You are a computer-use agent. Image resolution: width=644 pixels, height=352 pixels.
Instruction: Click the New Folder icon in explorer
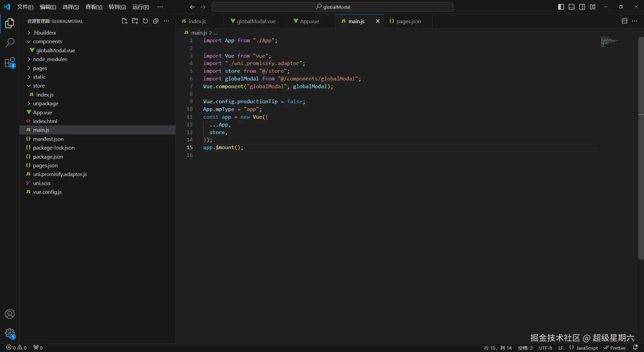(135, 21)
